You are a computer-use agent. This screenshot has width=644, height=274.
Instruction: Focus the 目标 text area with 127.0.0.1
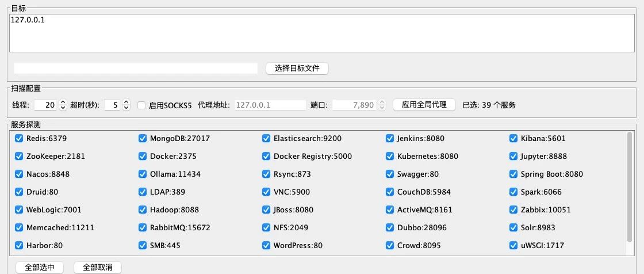tap(322, 33)
